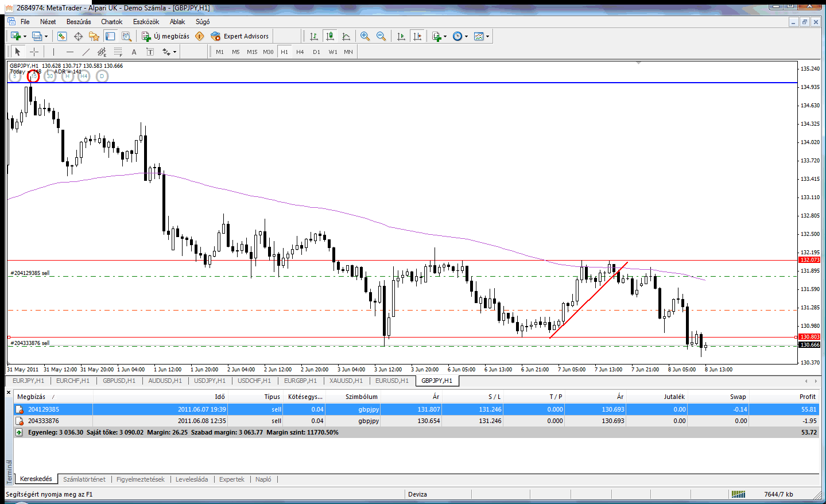Toggle the M15 timeframe button
This screenshot has height=504, width=826.
click(x=252, y=52)
